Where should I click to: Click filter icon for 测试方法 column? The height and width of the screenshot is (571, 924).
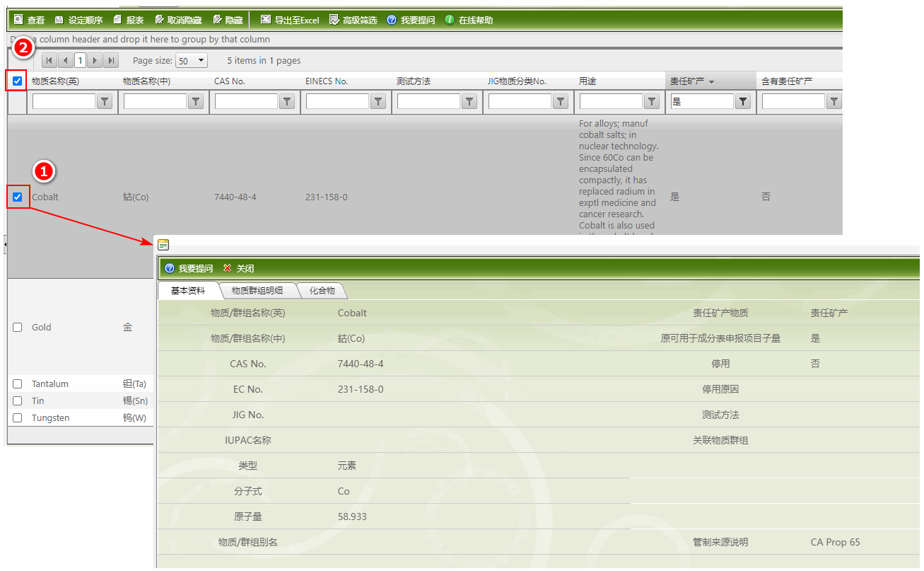(x=469, y=102)
